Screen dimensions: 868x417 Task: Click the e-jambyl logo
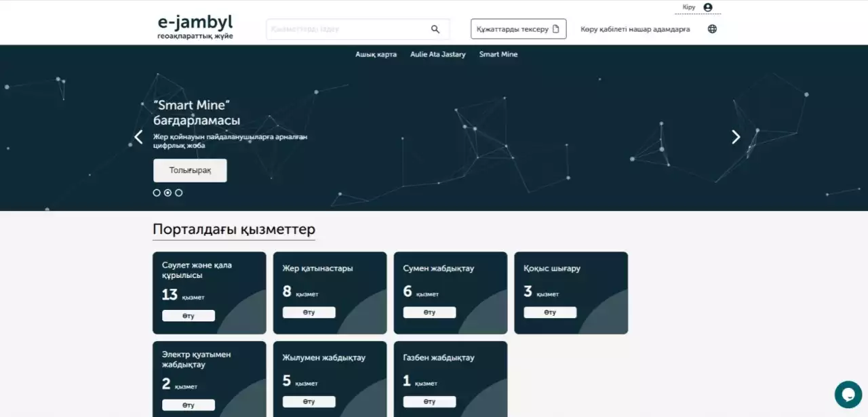(195, 26)
